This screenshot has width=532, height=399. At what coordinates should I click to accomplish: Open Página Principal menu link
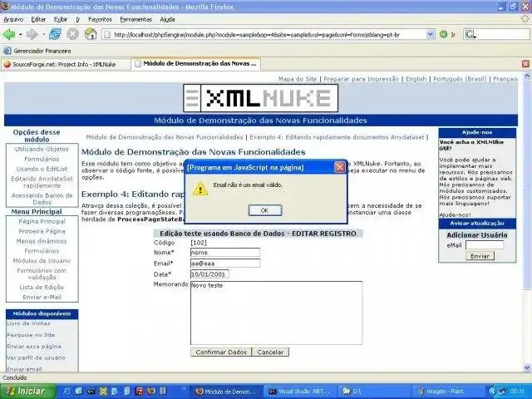pos(42,222)
